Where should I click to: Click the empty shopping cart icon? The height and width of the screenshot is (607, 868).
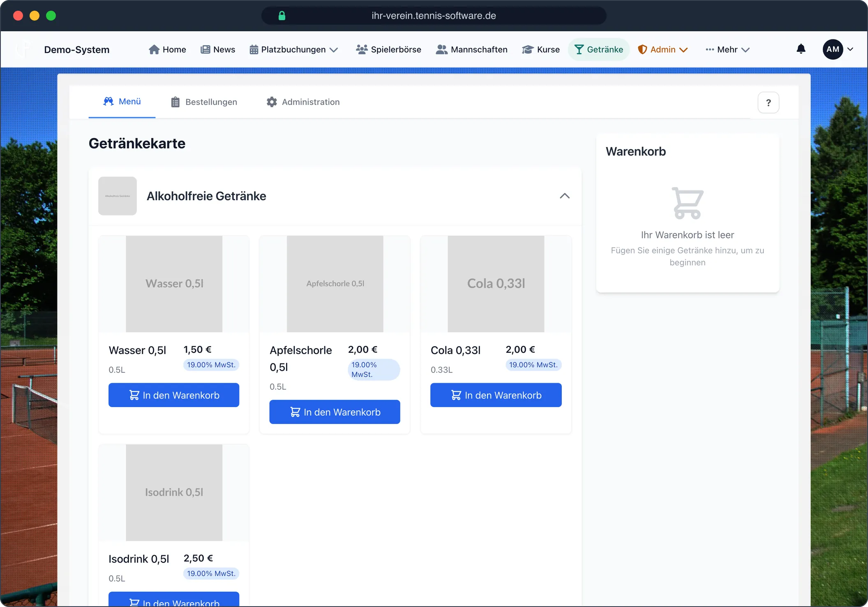pyautogui.click(x=688, y=203)
